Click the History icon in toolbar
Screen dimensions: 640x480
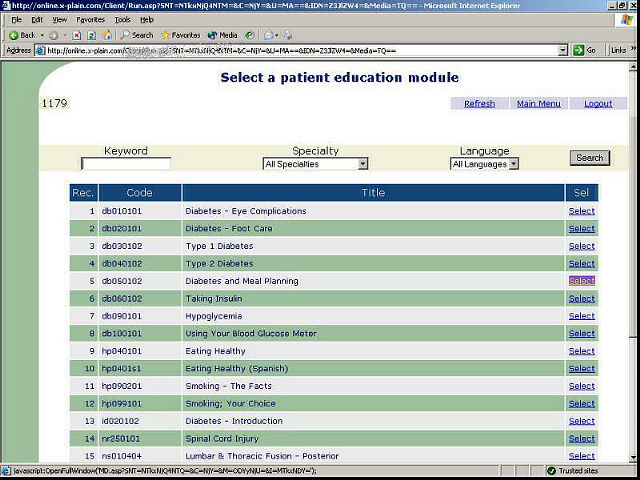coord(250,35)
